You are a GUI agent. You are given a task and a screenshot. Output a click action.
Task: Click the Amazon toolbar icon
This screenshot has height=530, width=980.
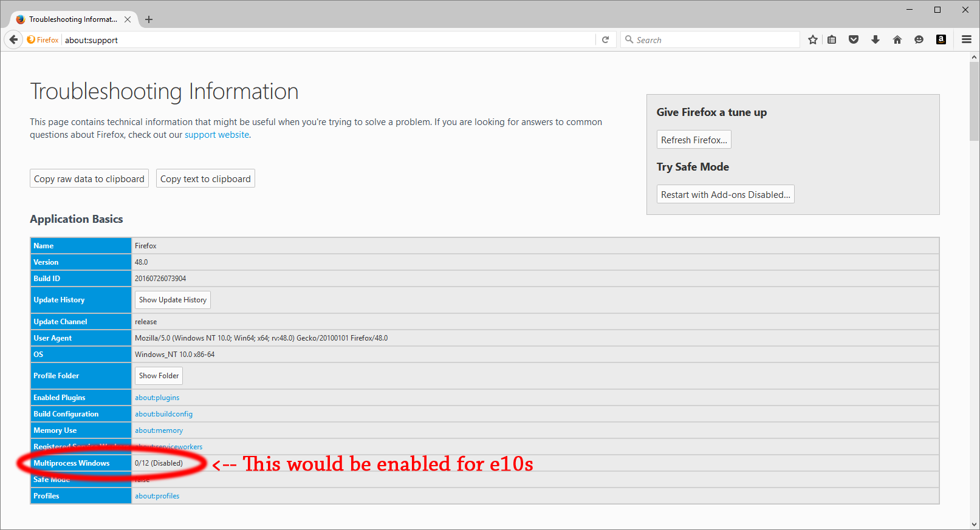941,39
